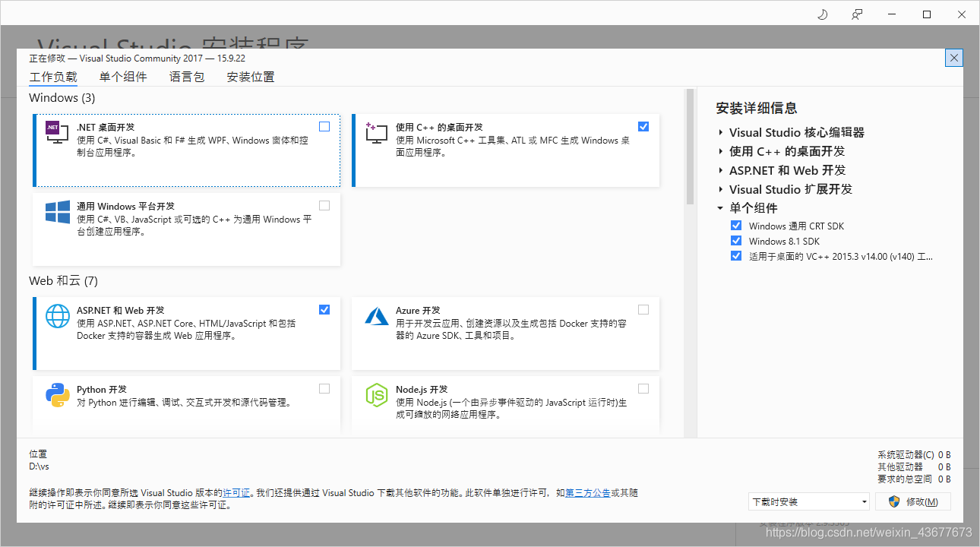Uncheck ASP.NET 和 Web 开发 workload
980x547 pixels.
point(324,309)
